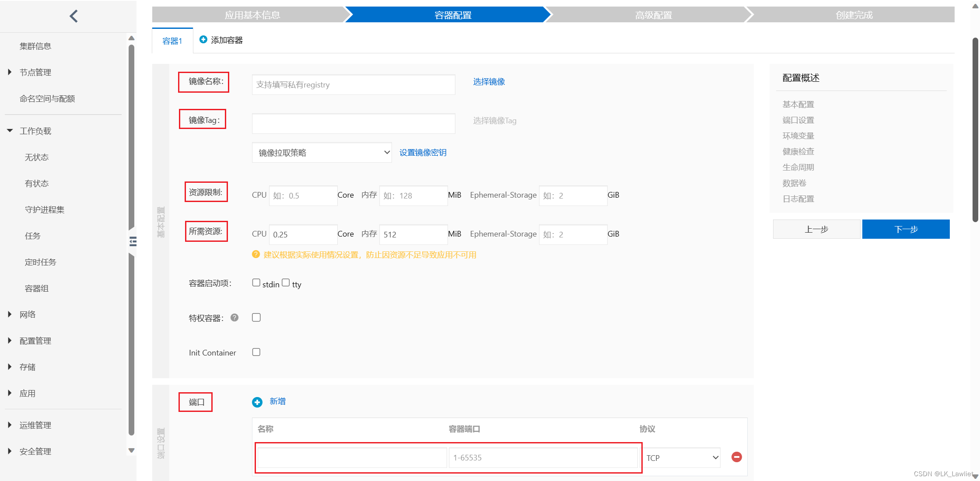The image size is (980, 481).
Task: Open the 有状态 workload page
Action: click(37, 183)
